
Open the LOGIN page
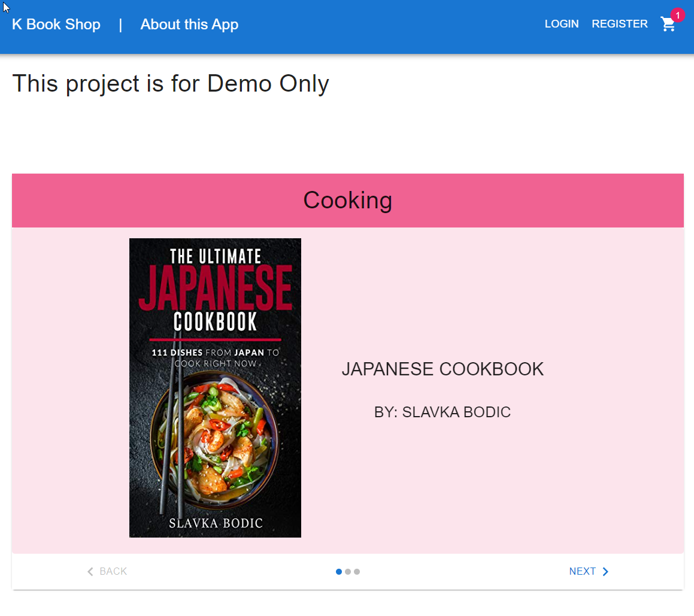(x=562, y=24)
